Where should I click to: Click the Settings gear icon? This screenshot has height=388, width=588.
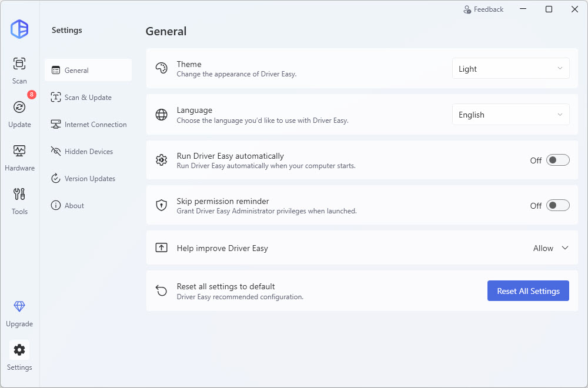[x=19, y=350]
